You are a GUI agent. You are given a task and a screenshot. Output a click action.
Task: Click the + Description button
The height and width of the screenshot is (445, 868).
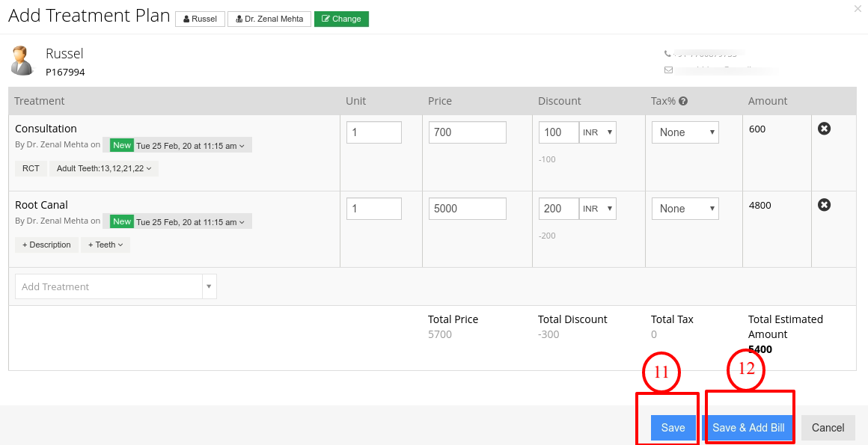click(46, 245)
